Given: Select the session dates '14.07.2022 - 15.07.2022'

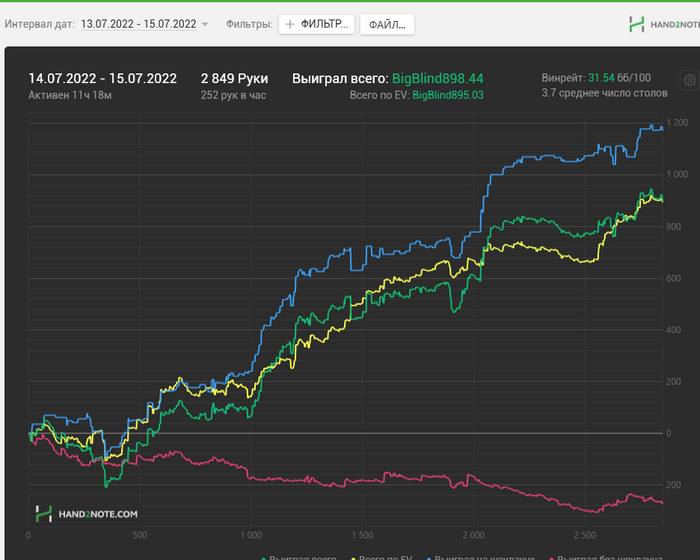Looking at the screenshot, I should (103, 79).
